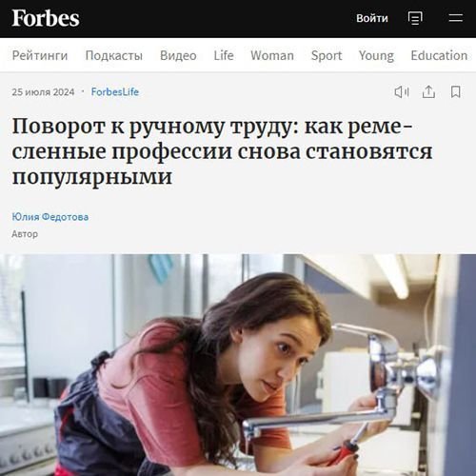476x476 pixels.
Task: Click the article headline about ремесленные профессии
Action: tap(222, 151)
